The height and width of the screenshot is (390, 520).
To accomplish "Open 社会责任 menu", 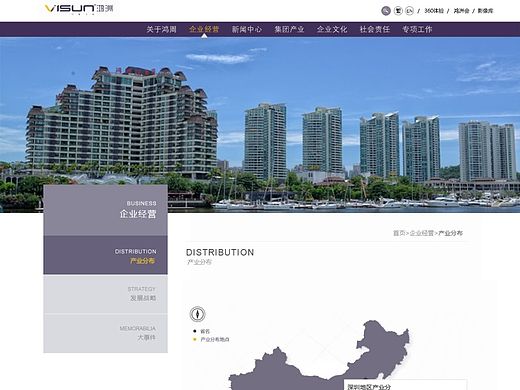I will pos(375,29).
